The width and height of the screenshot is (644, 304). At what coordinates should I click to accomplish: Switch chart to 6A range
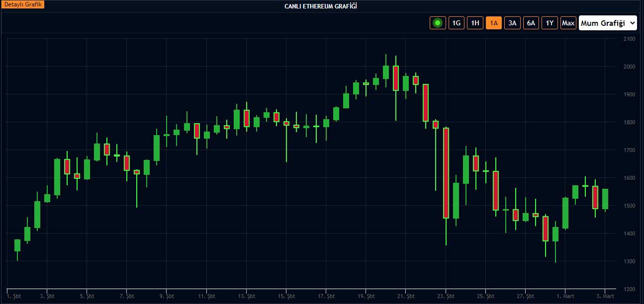[531, 23]
